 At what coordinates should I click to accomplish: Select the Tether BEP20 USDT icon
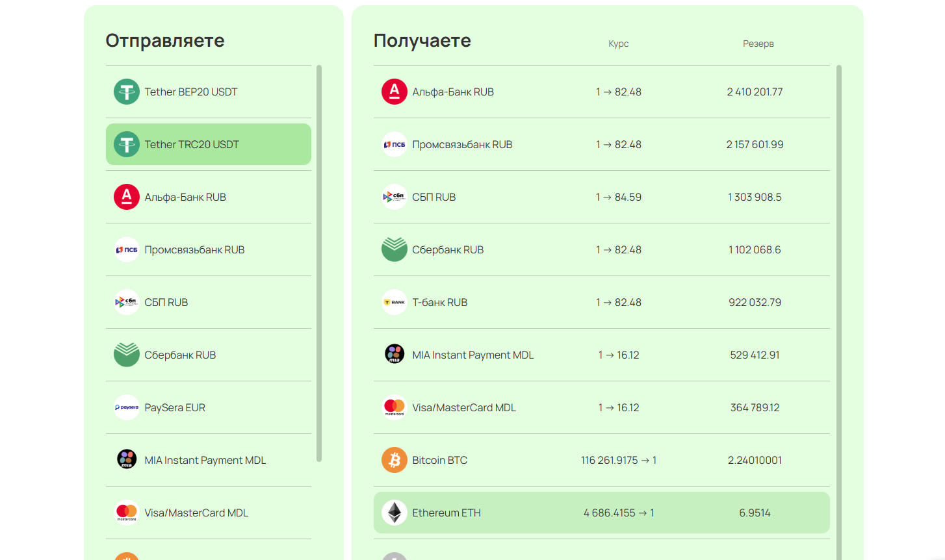[x=126, y=92]
